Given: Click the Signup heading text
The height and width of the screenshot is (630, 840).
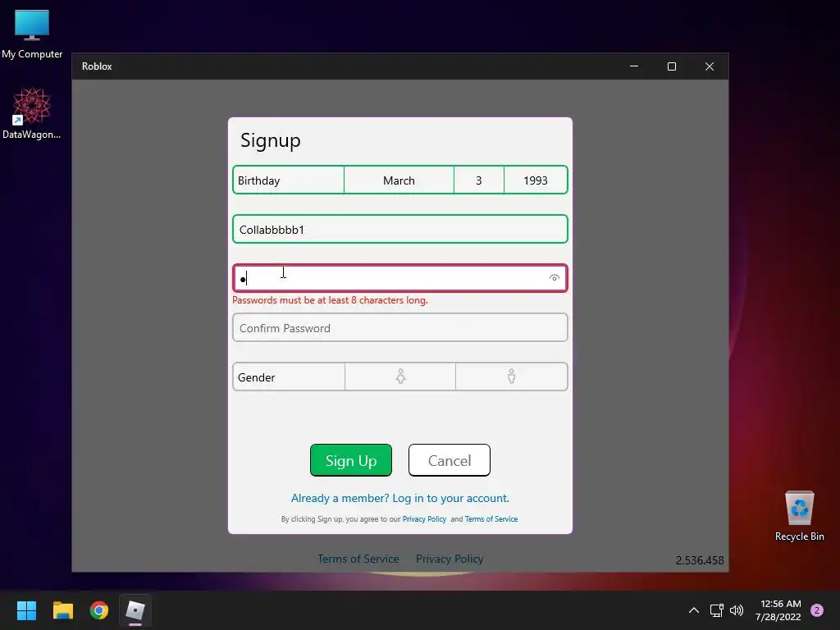Looking at the screenshot, I should [271, 140].
